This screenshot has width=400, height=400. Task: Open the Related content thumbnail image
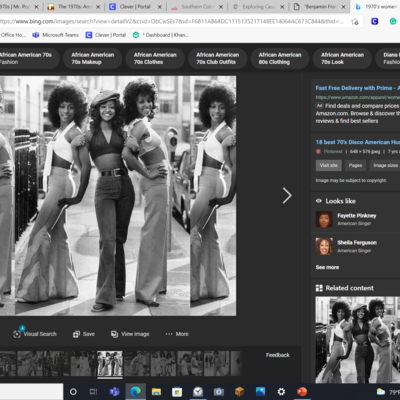pyautogui.click(x=358, y=340)
